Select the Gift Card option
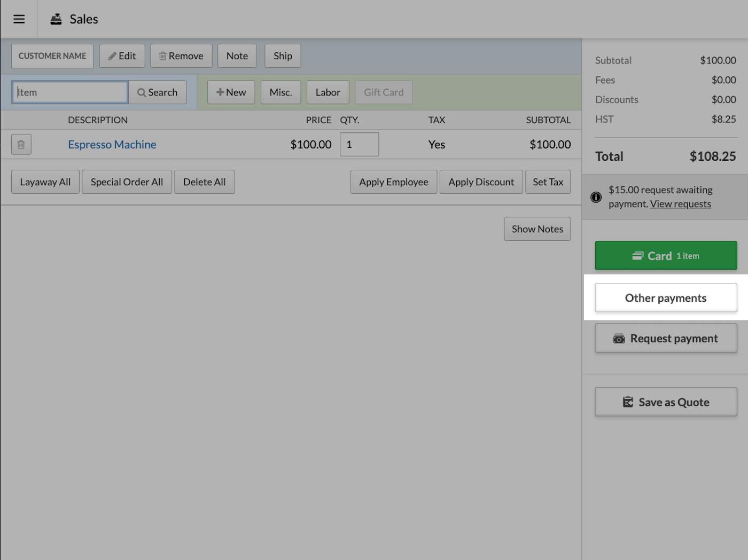Viewport: 748px width, 560px height. [383, 92]
